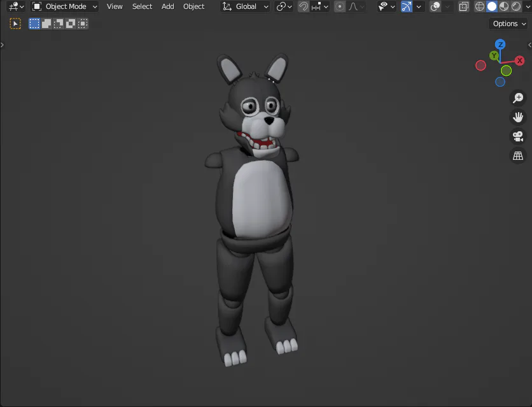Screen dimensions: 532x407
Task: Open the Global transform orientation dropdown
Action: click(245, 6)
